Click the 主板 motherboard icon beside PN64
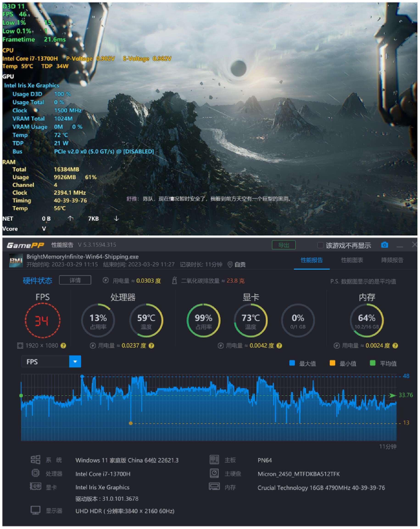The width and height of the screenshot is (420, 529). 214,460
